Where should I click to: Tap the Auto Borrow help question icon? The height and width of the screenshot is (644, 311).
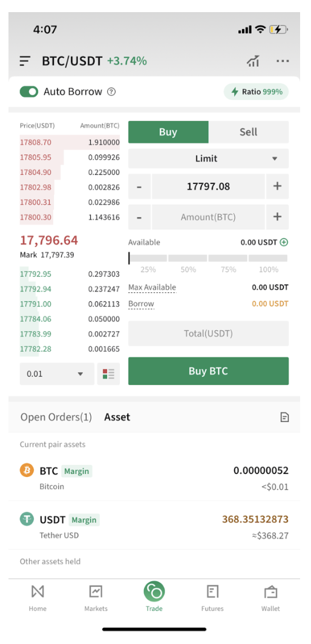(111, 91)
